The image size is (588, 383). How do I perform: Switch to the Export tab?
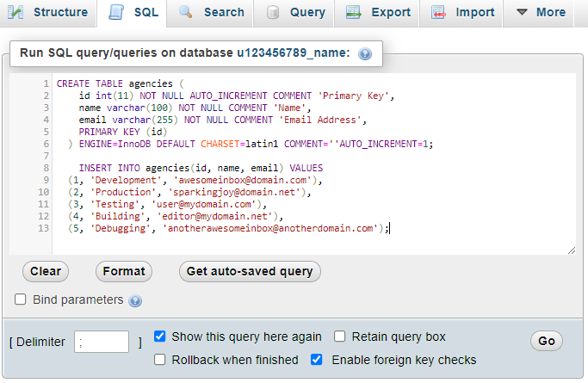click(380, 13)
